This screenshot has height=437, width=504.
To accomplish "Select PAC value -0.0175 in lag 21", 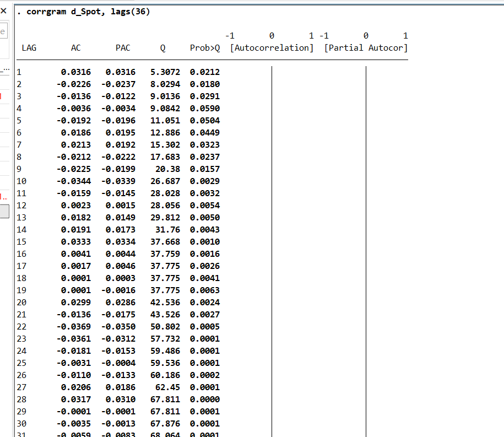I will (x=118, y=315).
